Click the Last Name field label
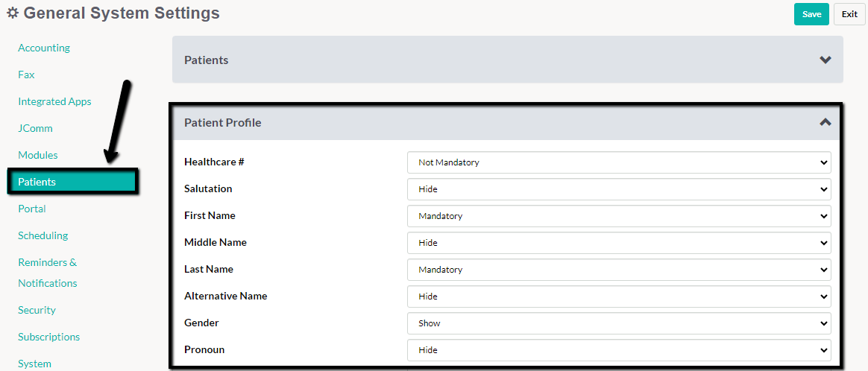The image size is (868, 371). click(209, 269)
